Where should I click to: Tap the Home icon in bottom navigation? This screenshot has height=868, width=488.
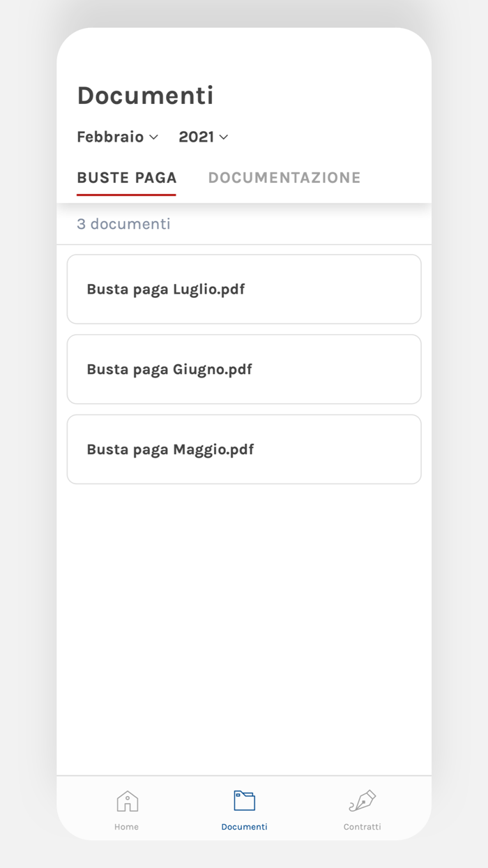(126, 801)
